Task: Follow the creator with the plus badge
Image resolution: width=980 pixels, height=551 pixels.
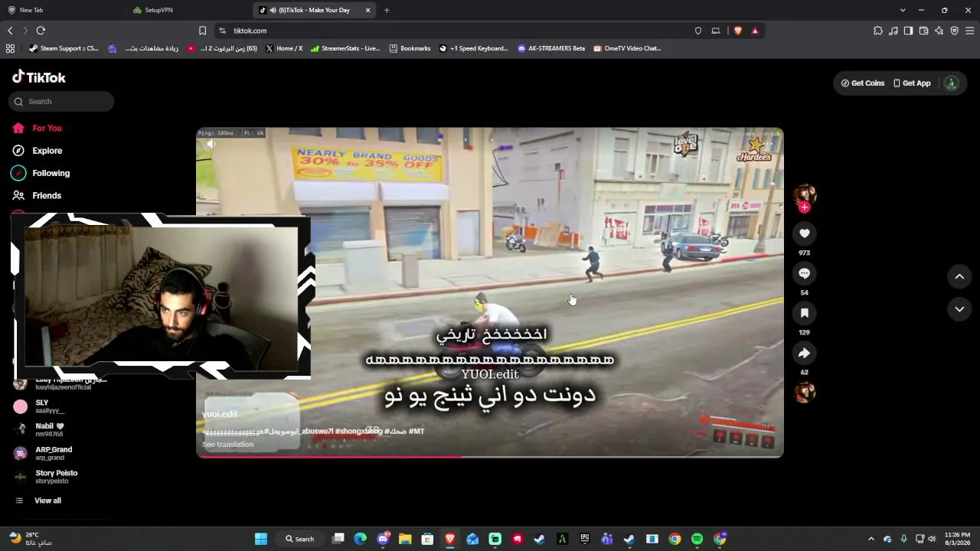Action: coord(804,207)
